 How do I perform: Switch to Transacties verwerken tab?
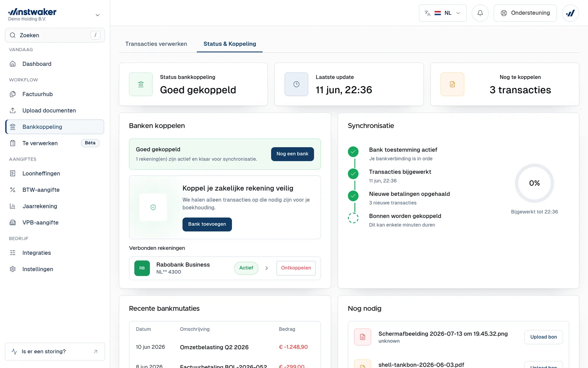156,44
